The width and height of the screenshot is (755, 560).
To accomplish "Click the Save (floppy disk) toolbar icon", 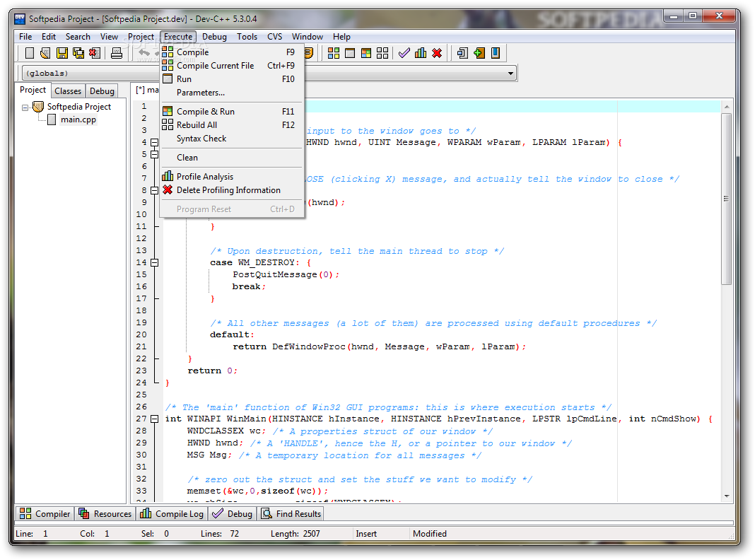I will pos(62,53).
